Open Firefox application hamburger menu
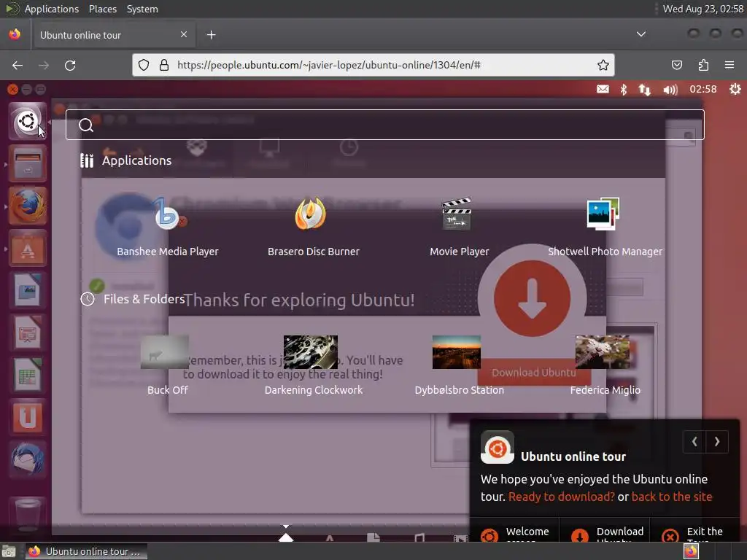Viewport: 747px width, 560px height. (x=729, y=65)
